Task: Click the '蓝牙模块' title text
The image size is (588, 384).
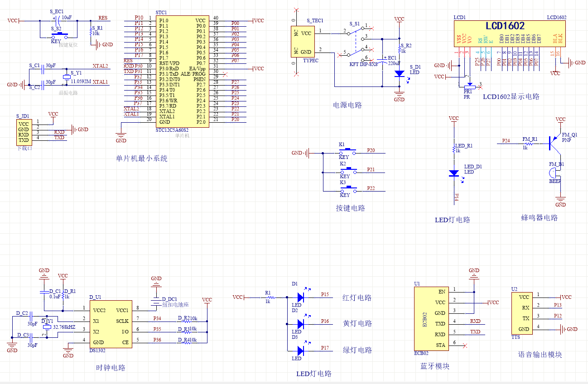Action: coord(435,366)
